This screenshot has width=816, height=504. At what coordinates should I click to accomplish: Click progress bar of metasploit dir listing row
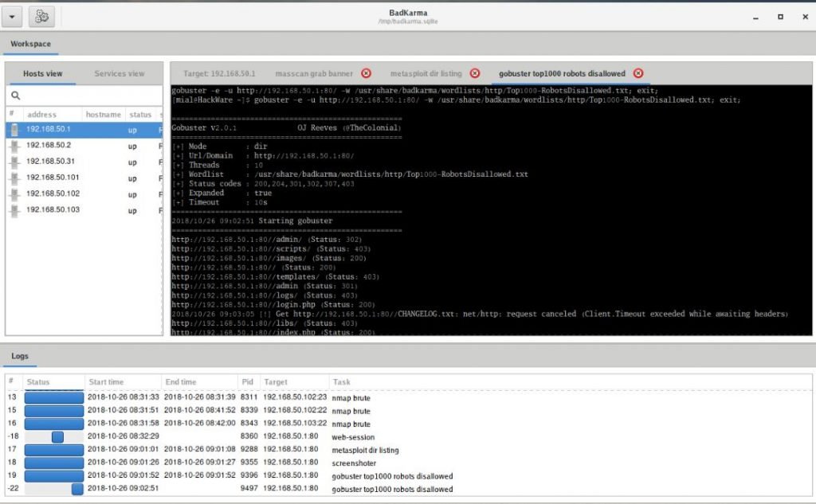(54, 450)
